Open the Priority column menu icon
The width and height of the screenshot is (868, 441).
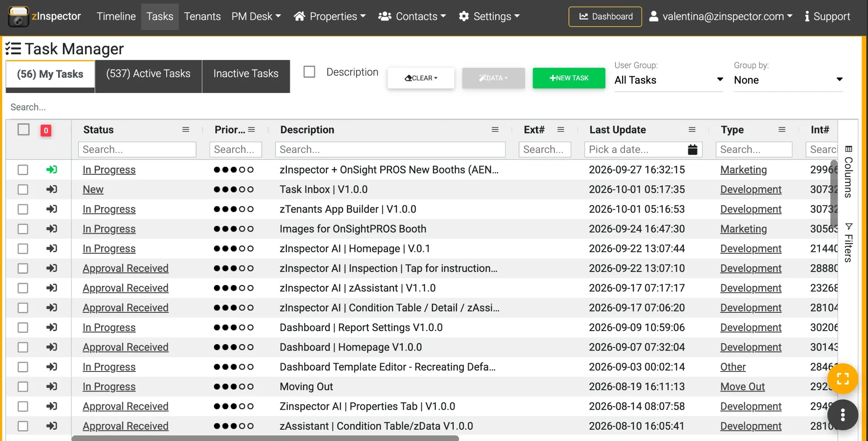coord(252,129)
